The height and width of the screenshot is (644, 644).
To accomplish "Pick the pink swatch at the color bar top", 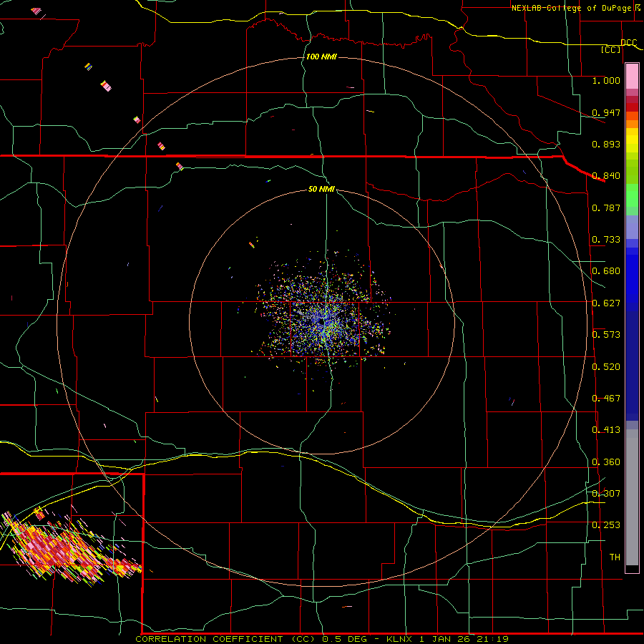I will [x=632, y=77].
